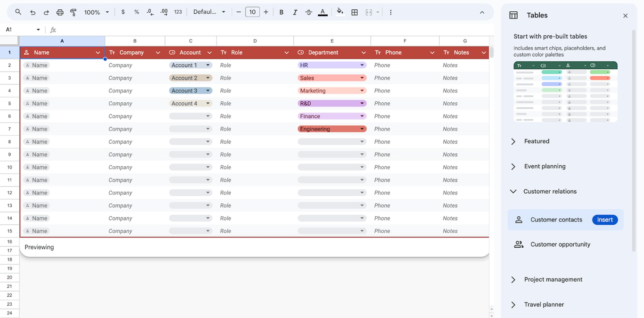Toggle strikethrough formatting
Screen dimensions: 644x318
pos(309,12)
